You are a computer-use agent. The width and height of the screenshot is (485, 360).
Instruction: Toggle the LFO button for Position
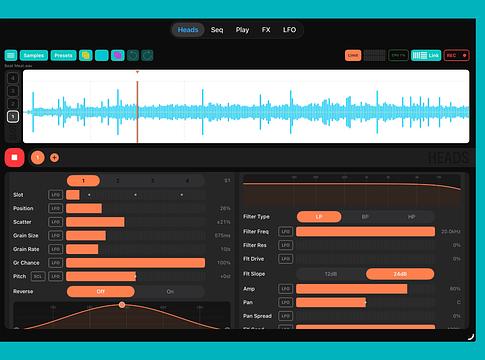pyautogui.click(x=55, y=208)
